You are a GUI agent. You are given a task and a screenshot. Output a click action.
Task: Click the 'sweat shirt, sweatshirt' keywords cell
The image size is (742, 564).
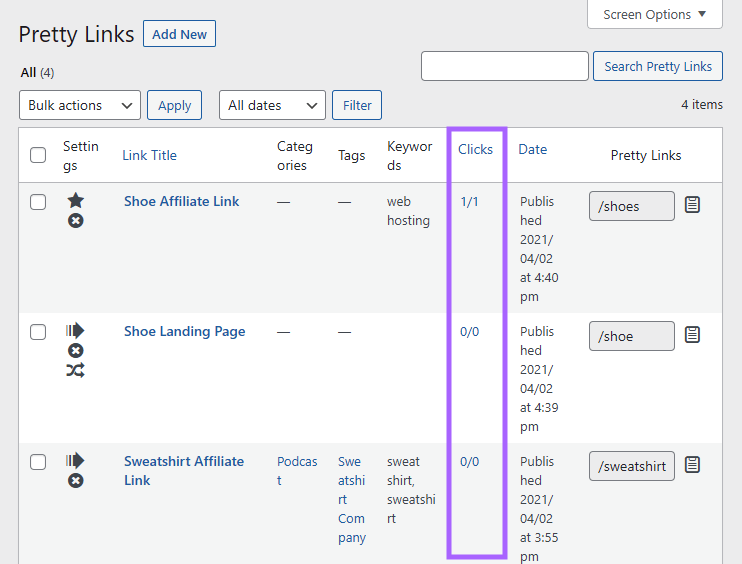411,490
